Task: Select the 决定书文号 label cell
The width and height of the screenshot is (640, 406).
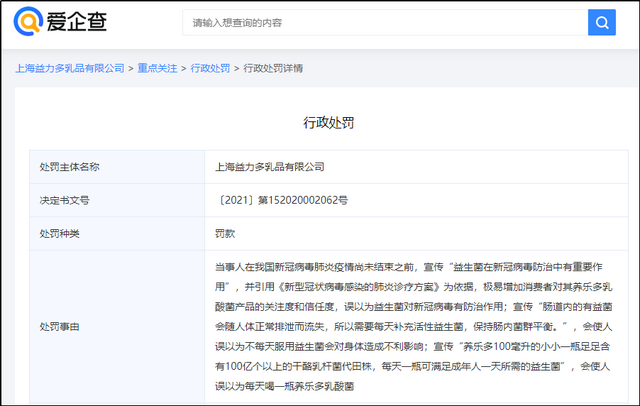Action: 64,200
